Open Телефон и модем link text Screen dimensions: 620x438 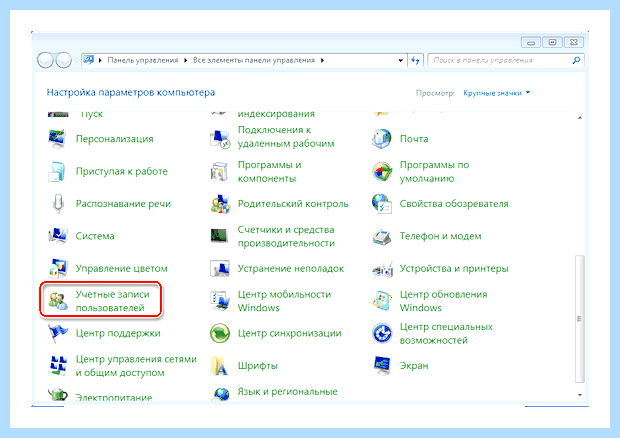440,236
